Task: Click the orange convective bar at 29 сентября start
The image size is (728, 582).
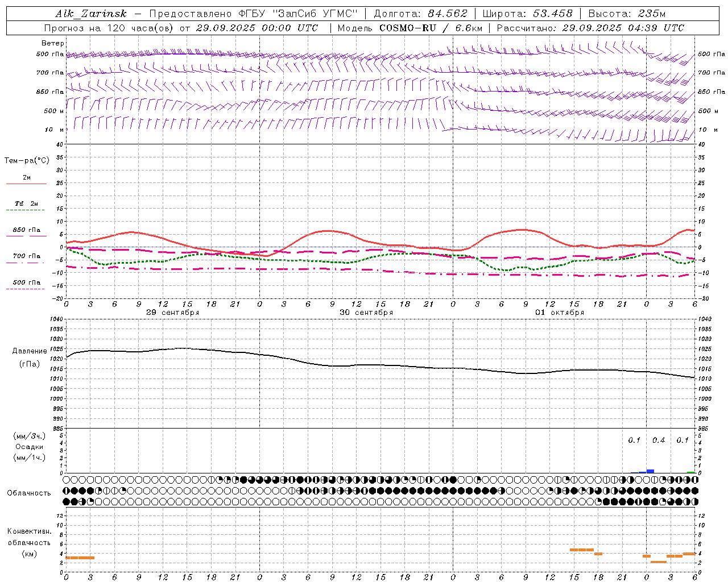Action: (x=80, y=558)
